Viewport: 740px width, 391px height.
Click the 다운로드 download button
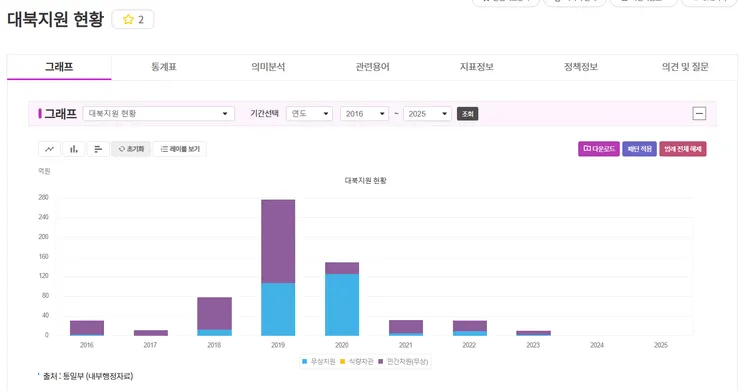click(x=599, y=149)
